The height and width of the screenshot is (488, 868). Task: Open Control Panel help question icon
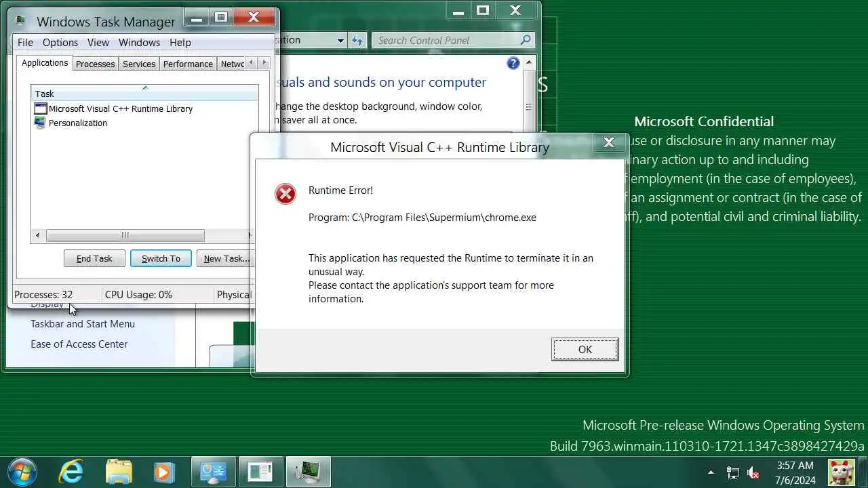point(513,63)
